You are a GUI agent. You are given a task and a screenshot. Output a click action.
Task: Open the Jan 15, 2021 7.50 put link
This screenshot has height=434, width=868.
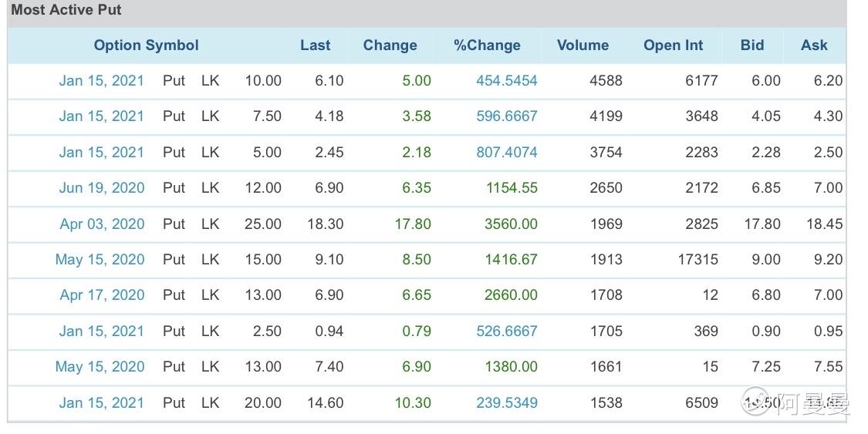[x=101, y=116]
